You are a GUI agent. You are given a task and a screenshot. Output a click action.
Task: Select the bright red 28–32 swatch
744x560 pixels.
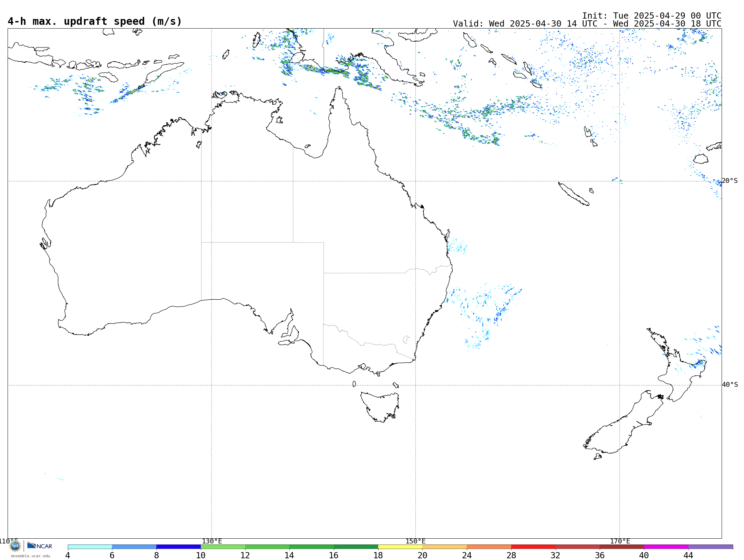click(x=533, y=547)
